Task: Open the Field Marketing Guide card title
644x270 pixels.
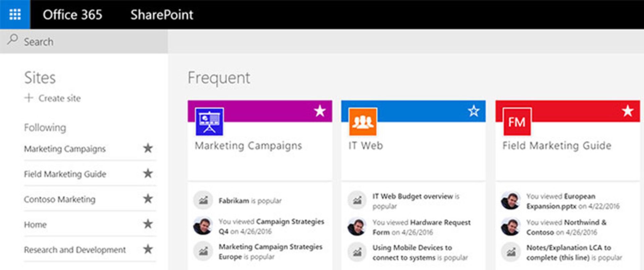Action: click(557, 146)
